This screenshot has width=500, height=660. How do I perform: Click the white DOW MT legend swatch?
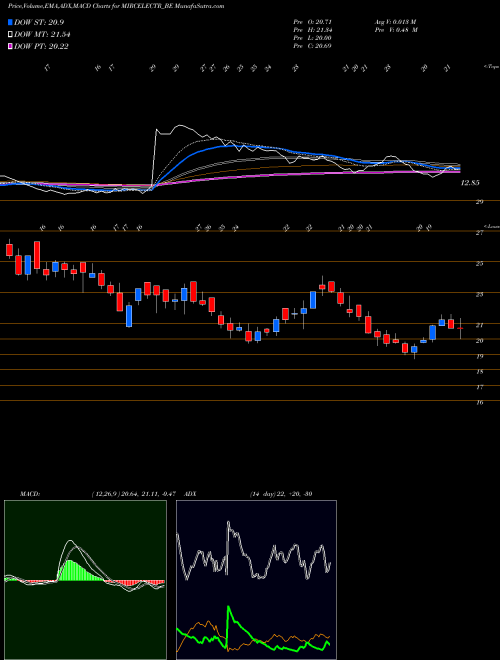tap(10, 34)
